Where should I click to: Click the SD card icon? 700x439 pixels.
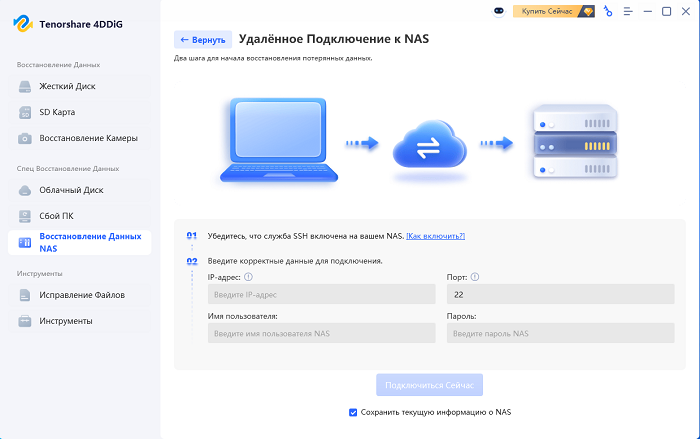click(25, 112)
